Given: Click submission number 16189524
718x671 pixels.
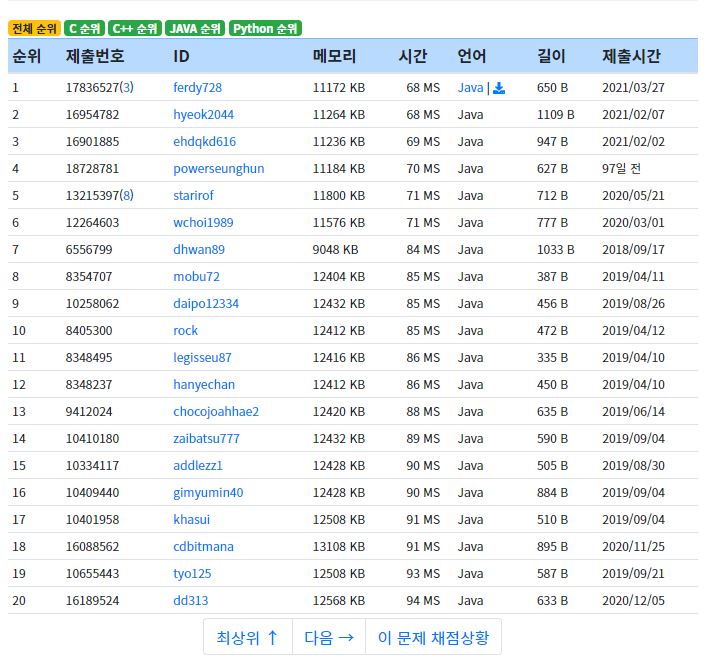Looking at the screenshot, I should [92, 601].
